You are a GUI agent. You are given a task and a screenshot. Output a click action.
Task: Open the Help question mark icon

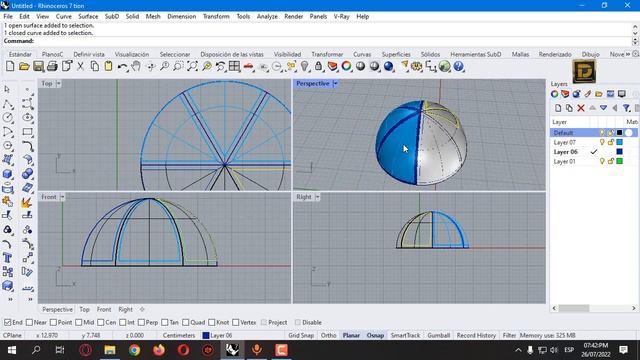[x=459, y=66]
